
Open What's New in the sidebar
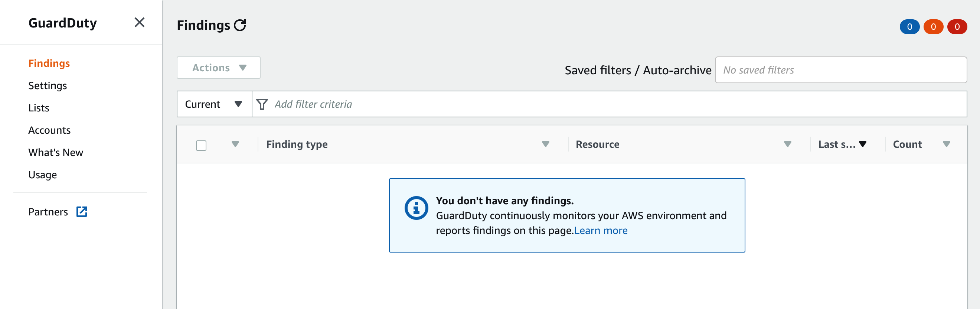coord(56,153)
